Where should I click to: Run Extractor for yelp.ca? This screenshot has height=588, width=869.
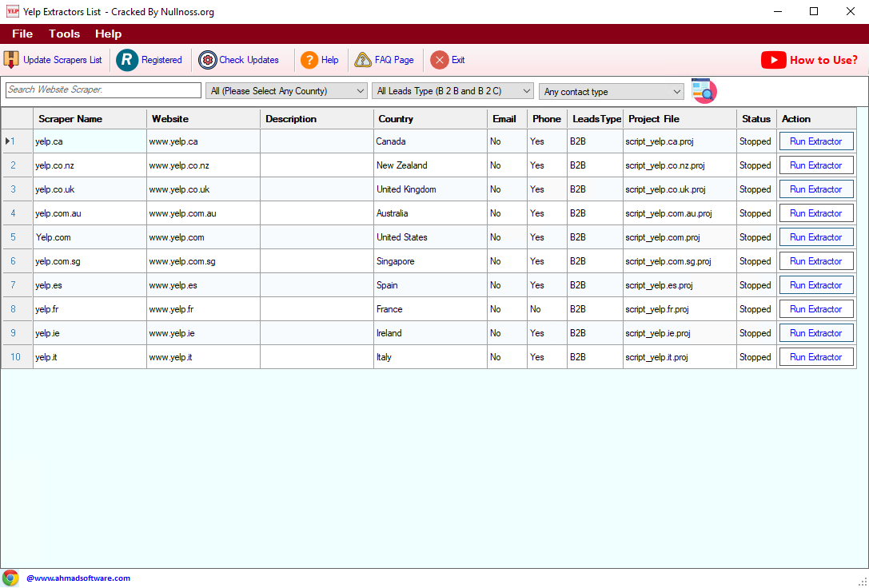coord(816,141)
